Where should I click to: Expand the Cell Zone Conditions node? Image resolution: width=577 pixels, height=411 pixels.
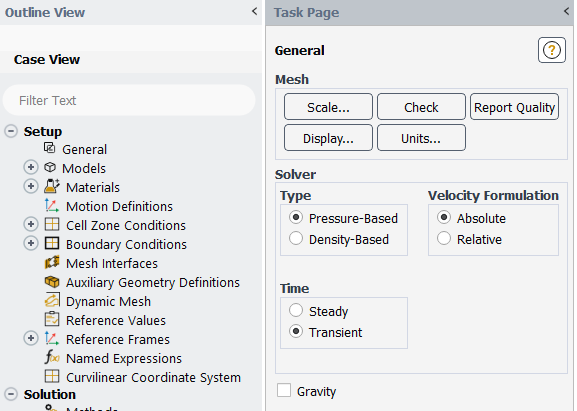tap(31, 224)
